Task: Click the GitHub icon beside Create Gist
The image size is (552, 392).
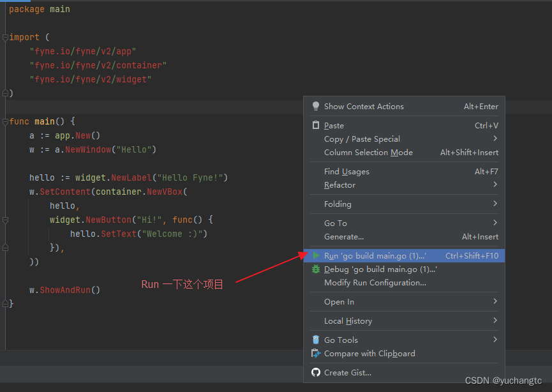Action: pos(315,372)
